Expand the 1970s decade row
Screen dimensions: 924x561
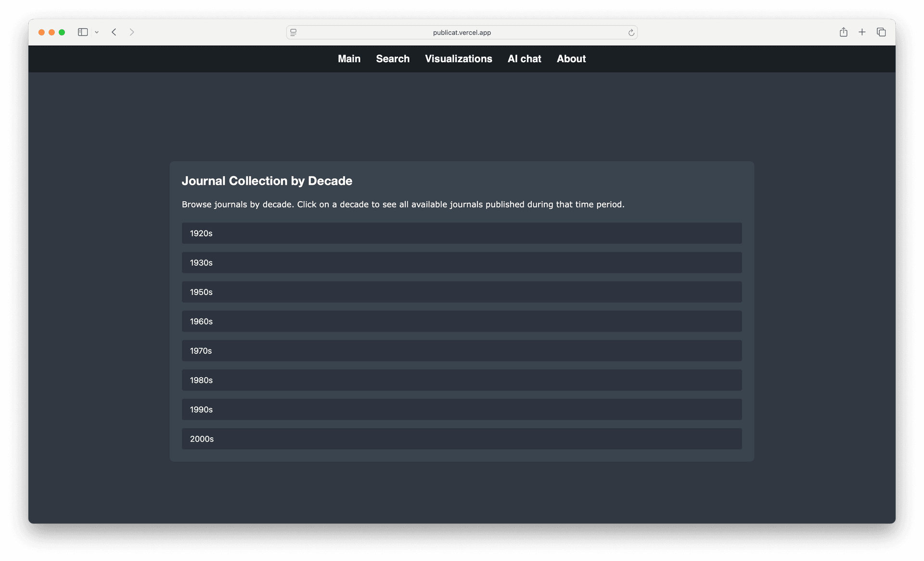462,351
